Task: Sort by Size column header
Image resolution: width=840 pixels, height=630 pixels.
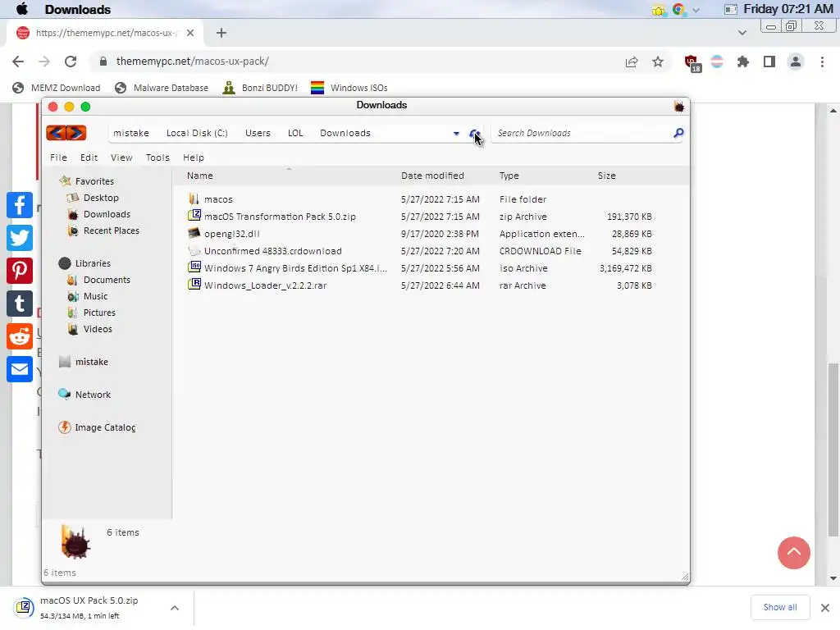Action: coord(606,176)
